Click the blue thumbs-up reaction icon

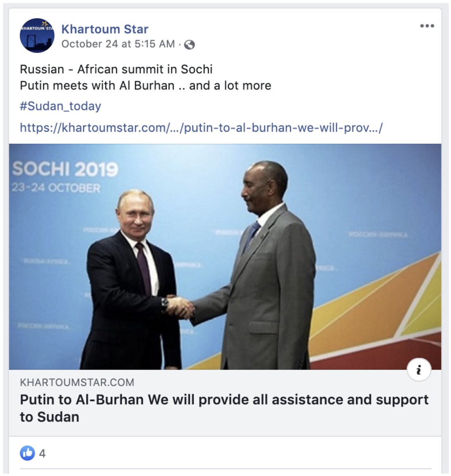tap(27, 453)
